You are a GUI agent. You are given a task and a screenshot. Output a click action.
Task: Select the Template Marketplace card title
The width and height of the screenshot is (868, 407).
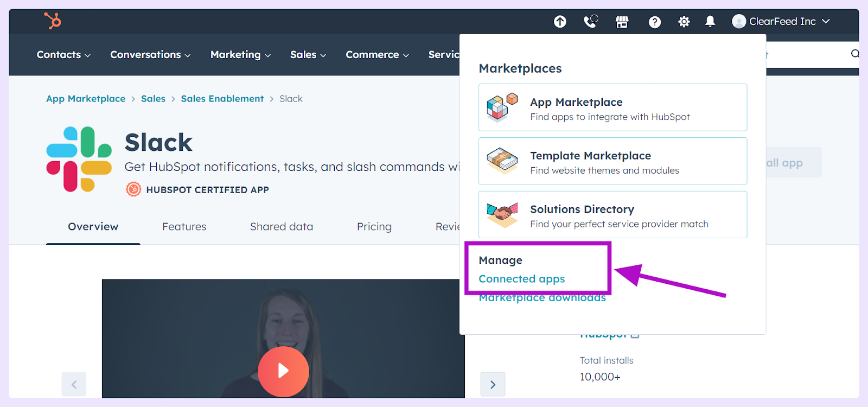[x=590, y=156]
